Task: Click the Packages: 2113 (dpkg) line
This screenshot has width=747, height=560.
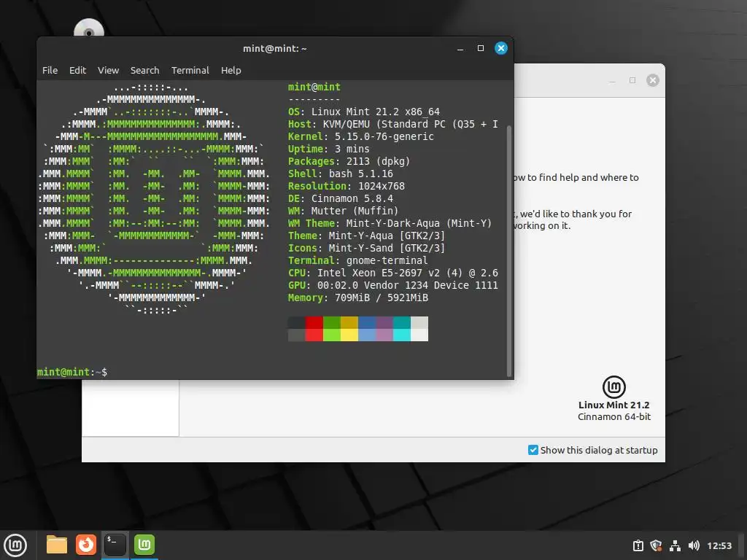Action: pos(349,161)
